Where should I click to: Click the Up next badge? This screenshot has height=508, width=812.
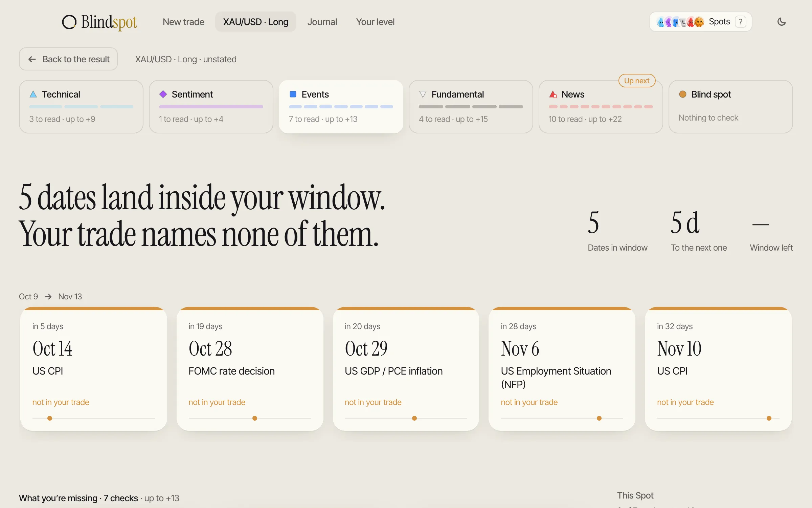637,81
